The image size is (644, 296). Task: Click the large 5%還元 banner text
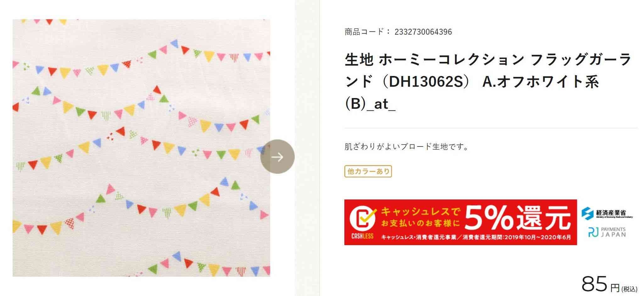click(517, 218)
